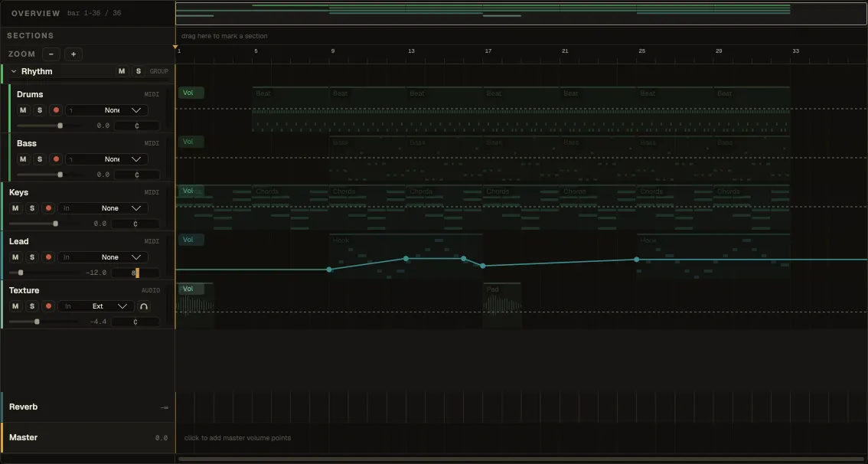Select the first Hook clip on Lead
The width and height of the screenshot is (868, 464).
point(406,257)
